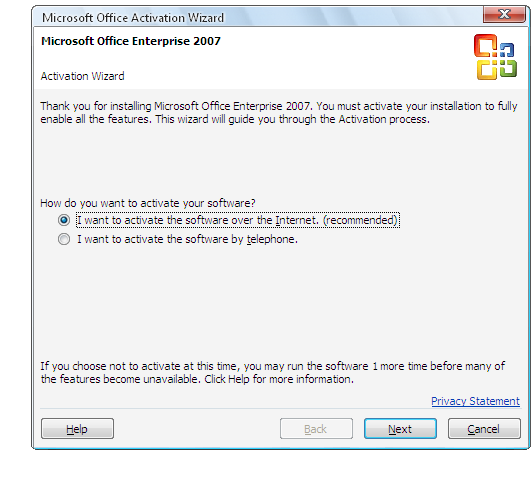This screenshot has height=491, width=532.
Task: Click the 'Activation Wizard' subheading text
Action: click(82, 76)
